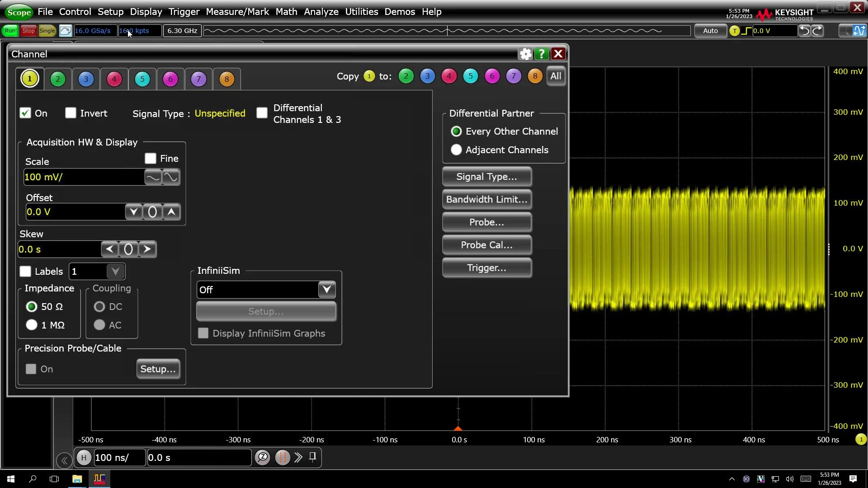
Task: Click the Probe Cal... button
Action: point(486,245)
